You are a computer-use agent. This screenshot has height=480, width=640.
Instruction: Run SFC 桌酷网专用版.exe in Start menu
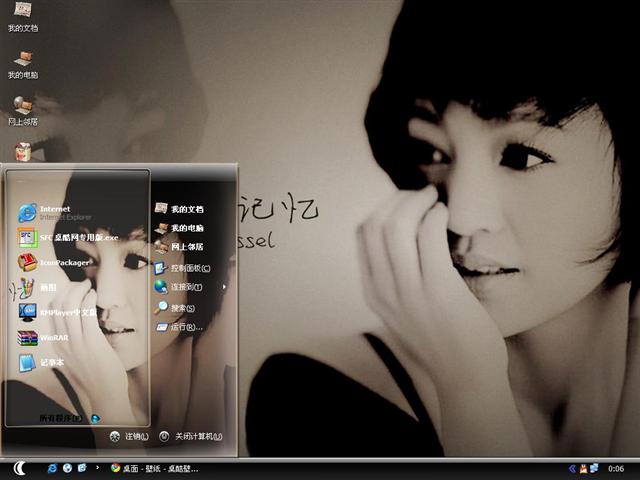[x=68, y=238]
